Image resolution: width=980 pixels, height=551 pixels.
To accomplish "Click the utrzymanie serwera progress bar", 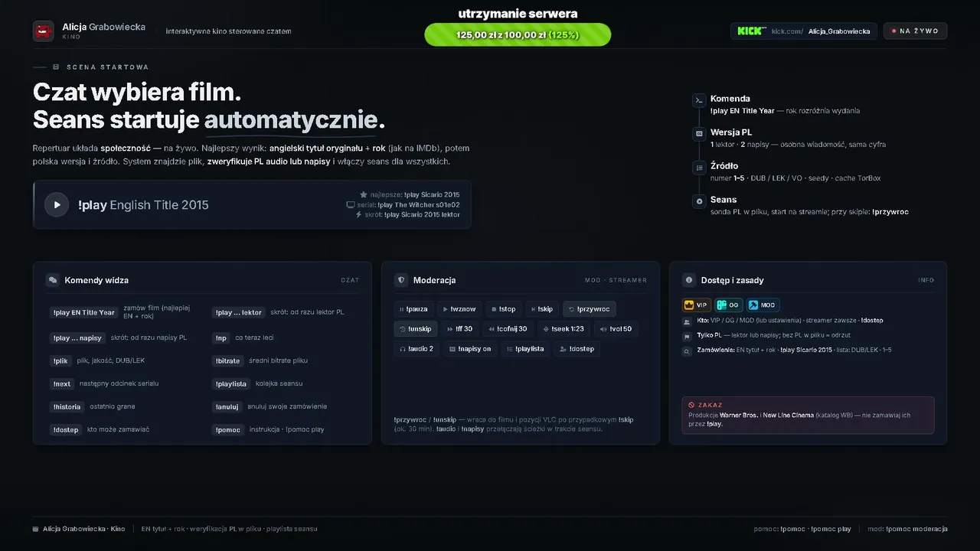I will 518,34.
